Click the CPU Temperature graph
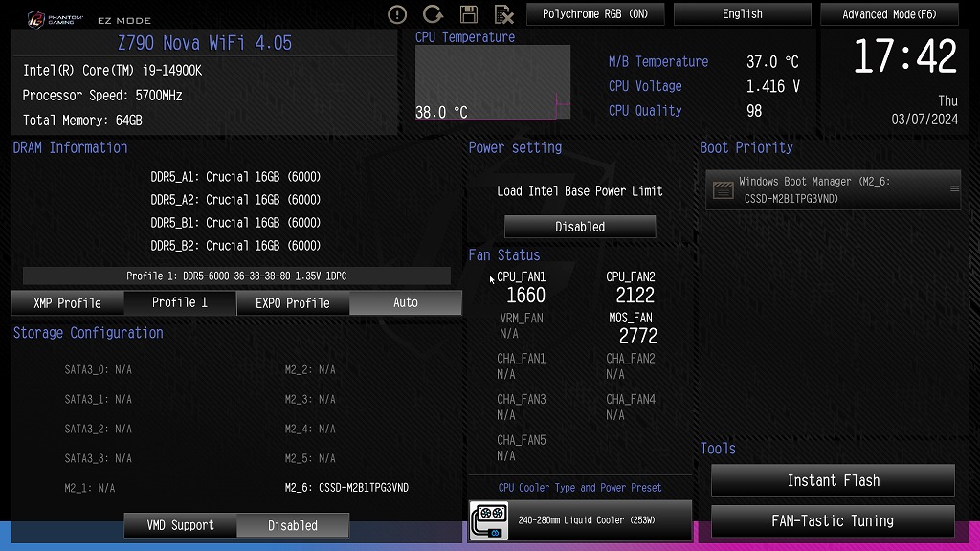Image resolution: width=980 pixels, height=551 pixels. pyautogui.click(x=493, y=82)
